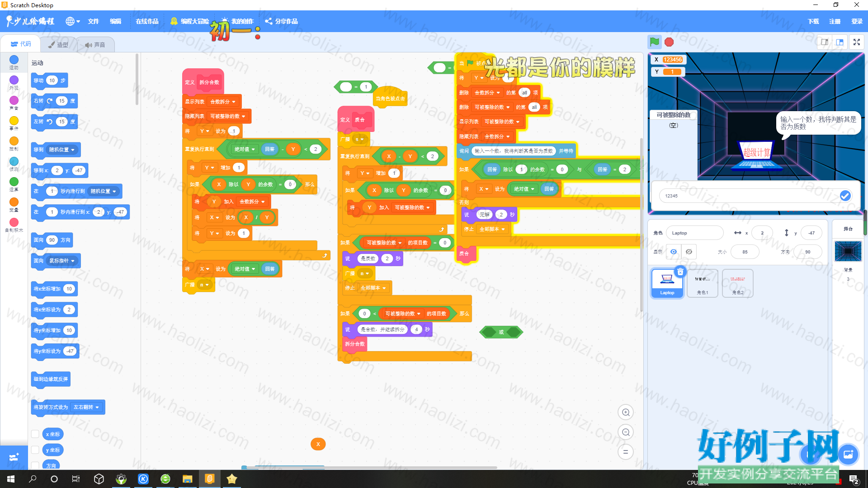This screenshot has width=868, height=488.
Task: Hide the sprite with crossed eye icon
Action: [689, 252]
